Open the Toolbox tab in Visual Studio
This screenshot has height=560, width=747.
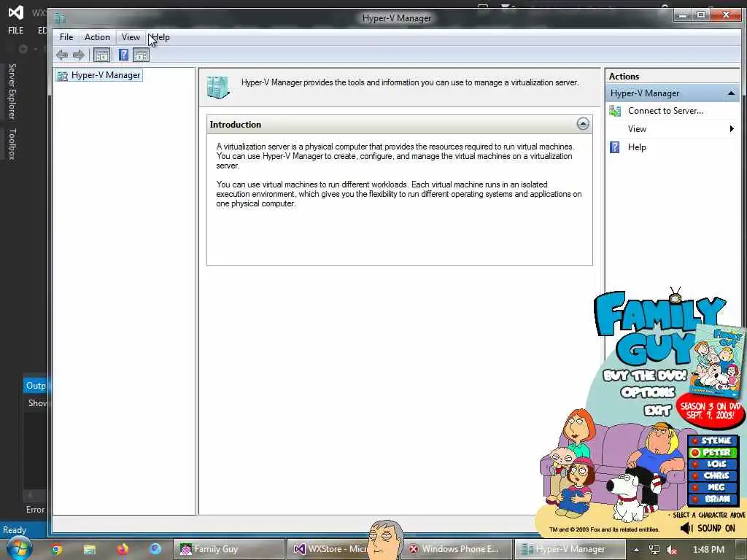tap(12, 144)
